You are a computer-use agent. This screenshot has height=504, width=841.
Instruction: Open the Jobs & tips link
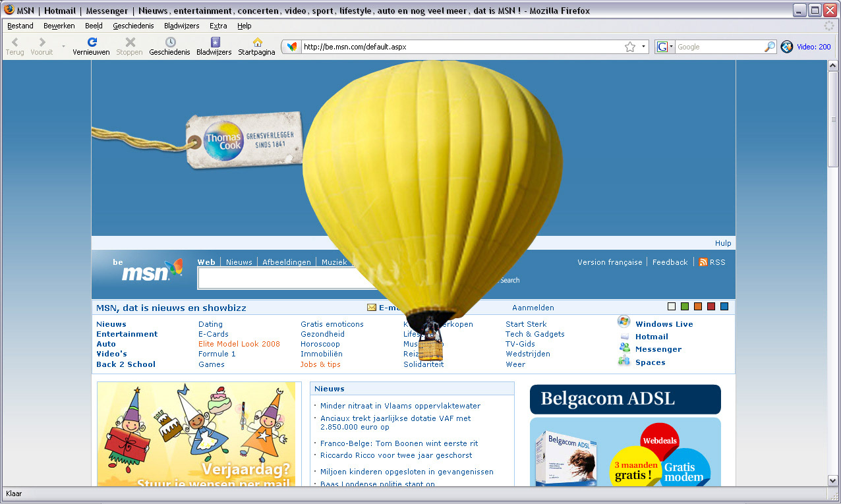coord(320,364)
